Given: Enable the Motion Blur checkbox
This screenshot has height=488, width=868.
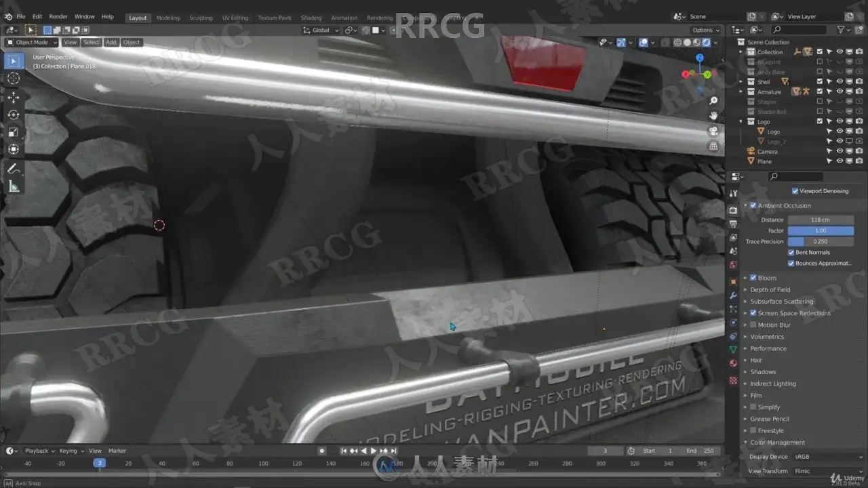Looking at the screenshot, I should click(753, 325).
